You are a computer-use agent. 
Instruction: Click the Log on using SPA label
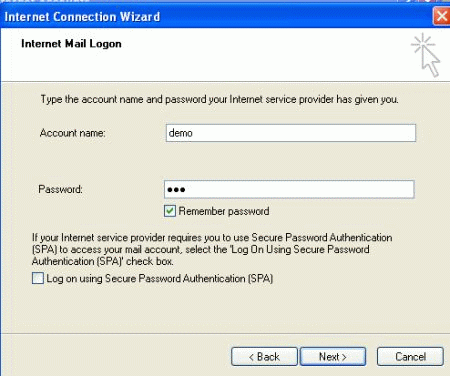(x=160, y=278)
